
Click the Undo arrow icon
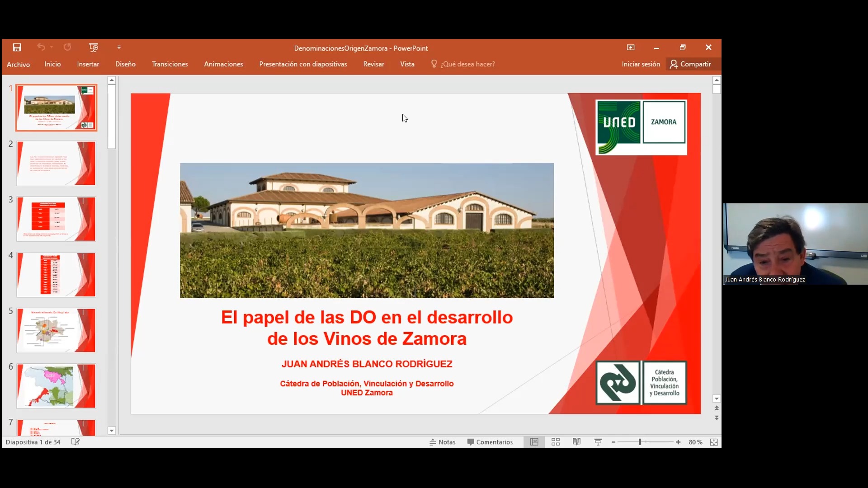coord(41,47)
